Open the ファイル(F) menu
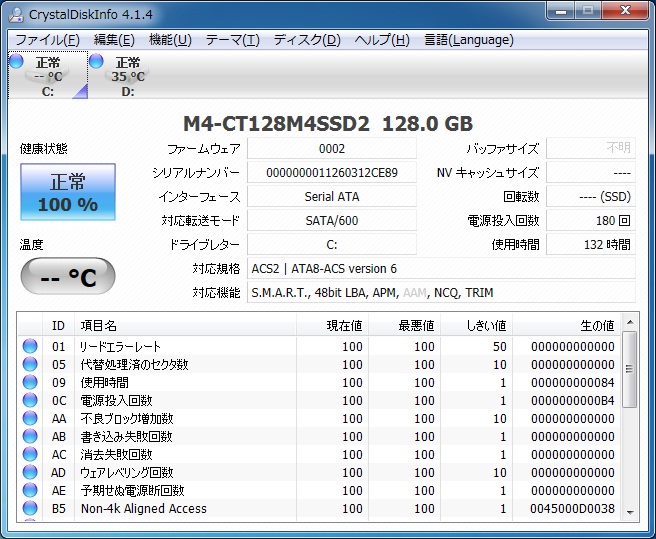Viewport: 656px width, 539px height. click(x=47, y=40)
